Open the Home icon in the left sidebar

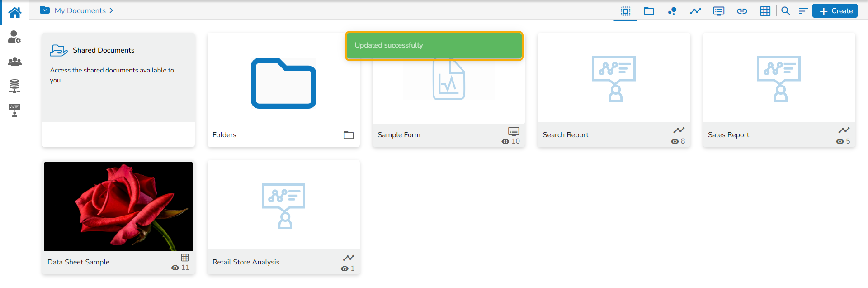click(x=14, y=12)
